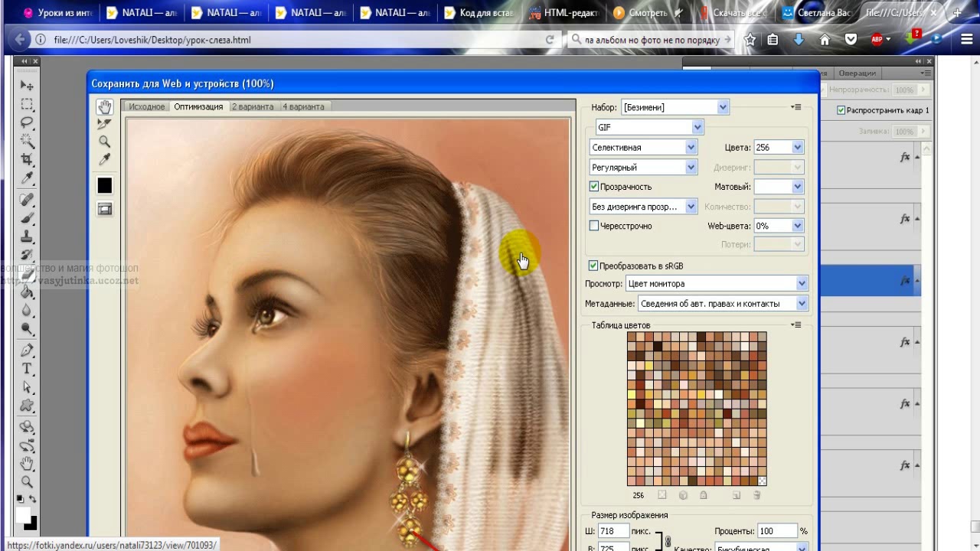Switch to the 2 варианта tab
Viewport: 980px width, 551px height.
tap(253, 107)
